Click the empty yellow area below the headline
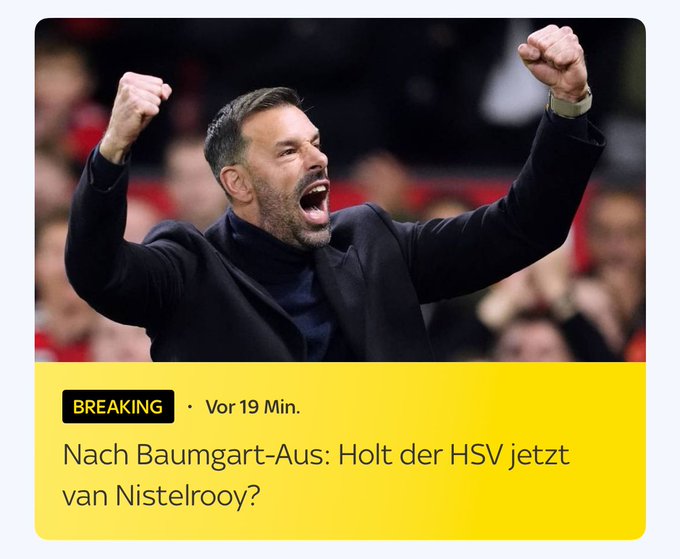The image size is (680, 559). pyautogui.click(x=340, y=526)
